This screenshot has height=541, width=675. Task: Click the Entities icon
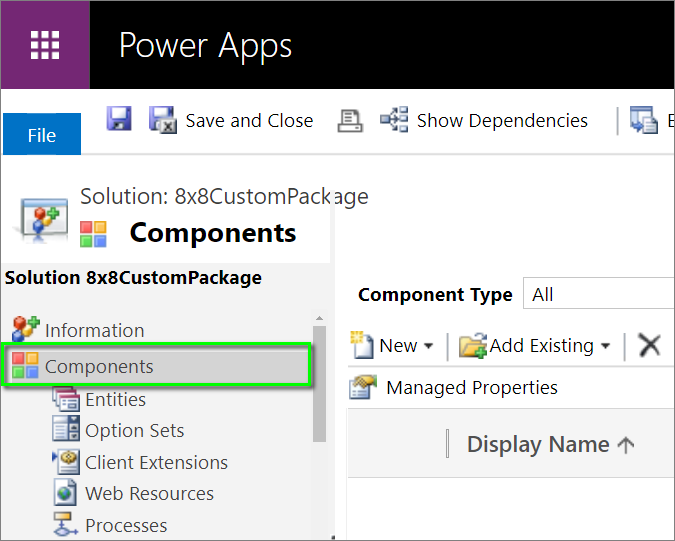pos(66,399)
